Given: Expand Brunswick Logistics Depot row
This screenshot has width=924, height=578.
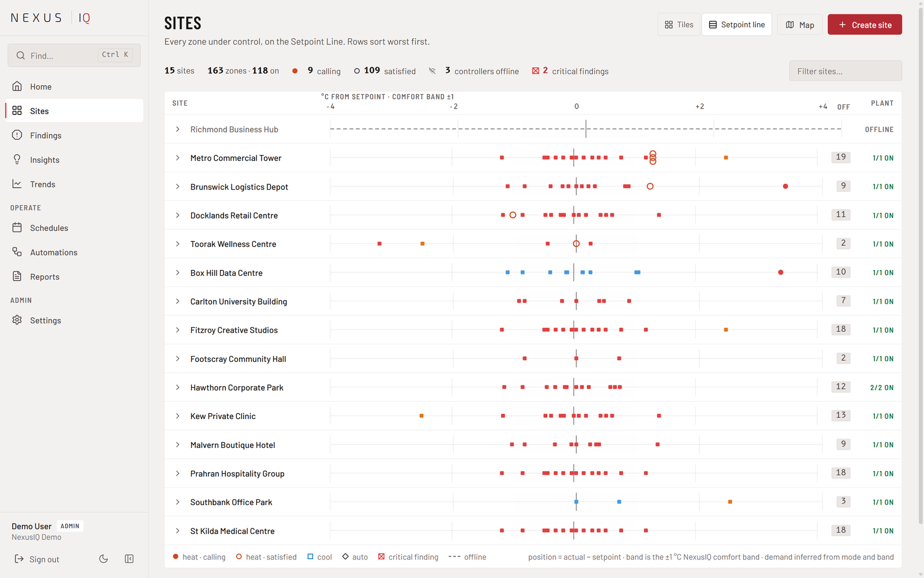Looking at the screenshot, I should click(178, 187).
